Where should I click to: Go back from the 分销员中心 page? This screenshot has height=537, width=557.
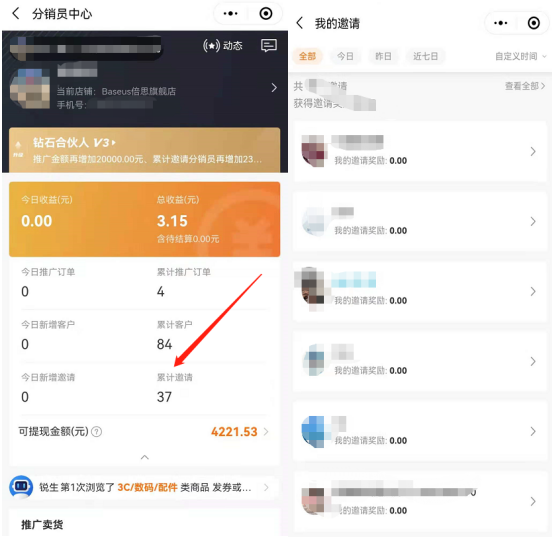tap(15, 14)
